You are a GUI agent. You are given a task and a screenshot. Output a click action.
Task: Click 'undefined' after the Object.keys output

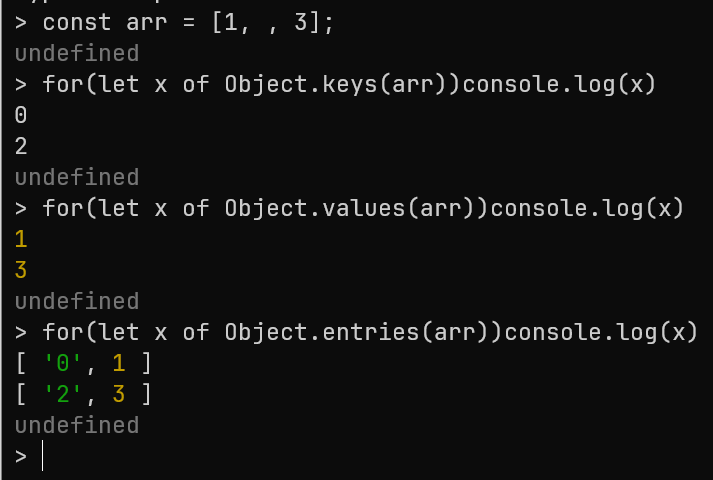76,178
